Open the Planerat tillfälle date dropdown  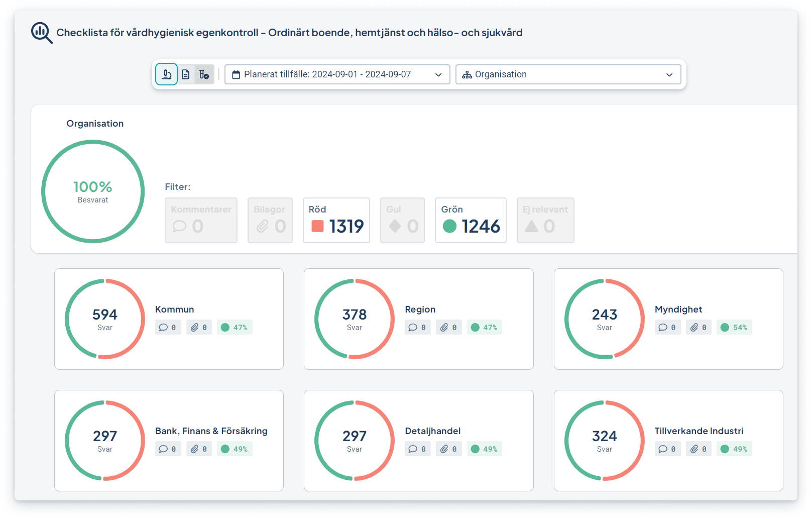coord(337,74)
